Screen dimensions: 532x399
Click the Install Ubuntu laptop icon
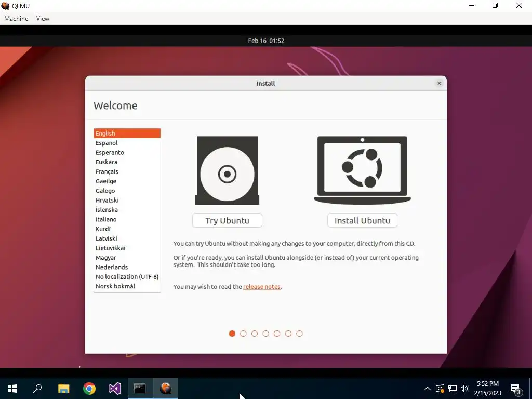(362, 170)
